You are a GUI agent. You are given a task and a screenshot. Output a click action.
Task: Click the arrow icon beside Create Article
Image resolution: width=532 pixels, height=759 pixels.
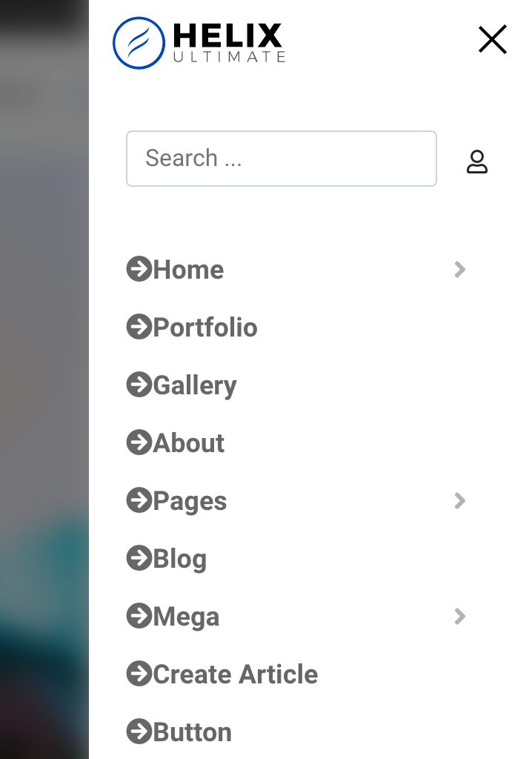[x=139, y=674]
